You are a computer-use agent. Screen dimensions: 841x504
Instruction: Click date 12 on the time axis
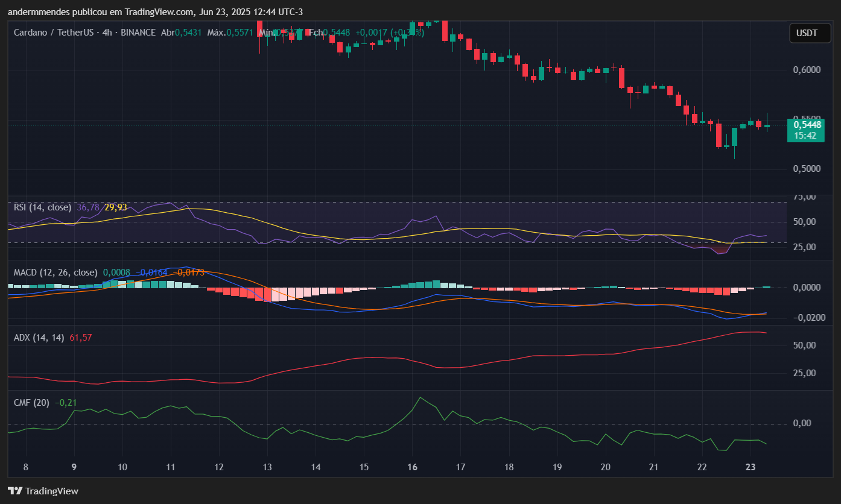(218, 467)
